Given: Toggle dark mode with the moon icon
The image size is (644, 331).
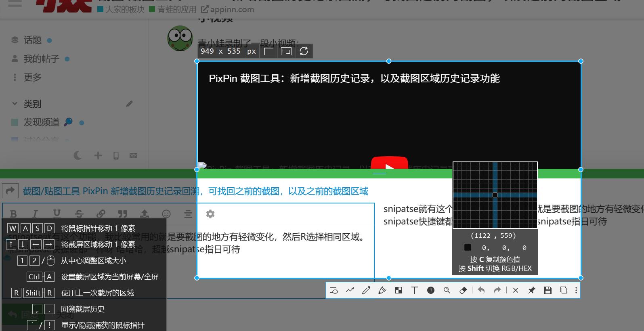Looking at the screenshot, I should point(78,155).
